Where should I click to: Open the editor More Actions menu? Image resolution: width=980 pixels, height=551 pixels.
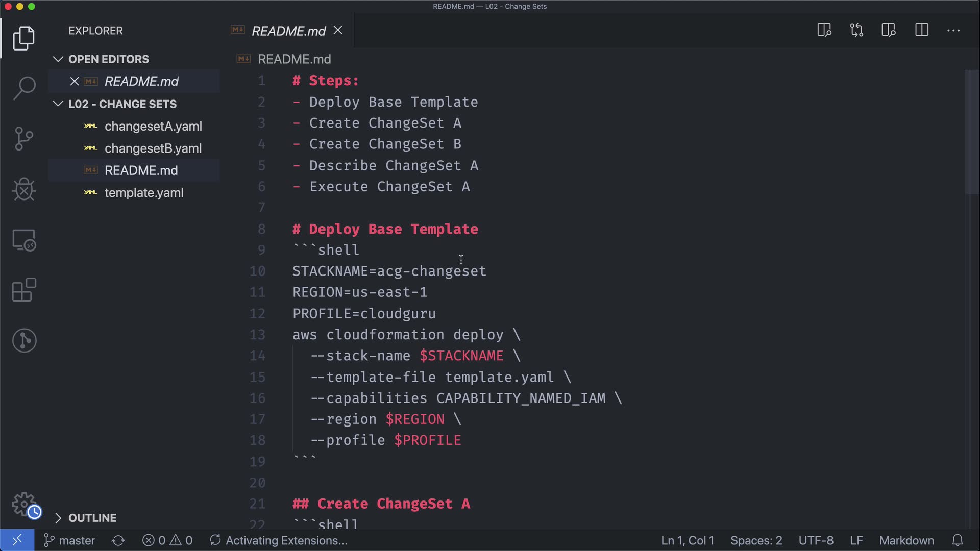(x=953, y=31)
